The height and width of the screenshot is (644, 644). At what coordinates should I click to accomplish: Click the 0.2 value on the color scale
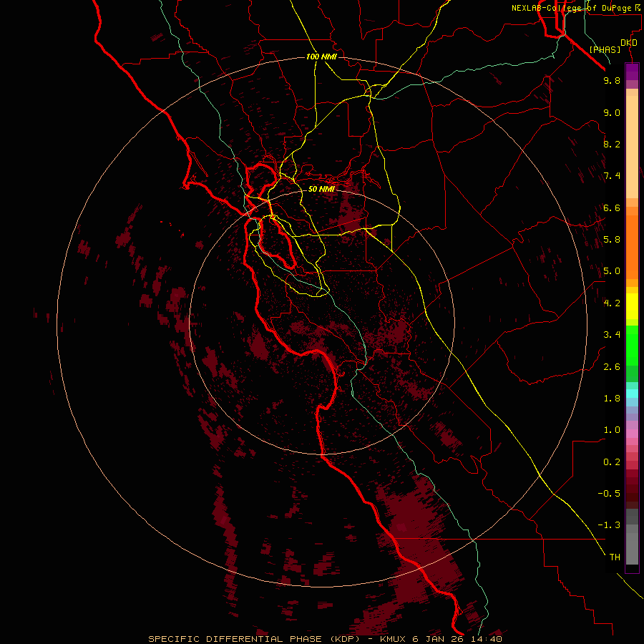[612, 462]
